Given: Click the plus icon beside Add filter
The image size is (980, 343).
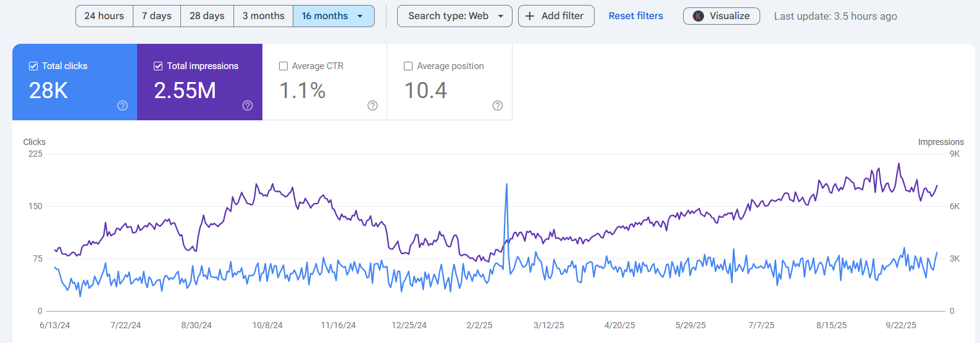Looking at the screenshot, I should click(x=530, y=16).
